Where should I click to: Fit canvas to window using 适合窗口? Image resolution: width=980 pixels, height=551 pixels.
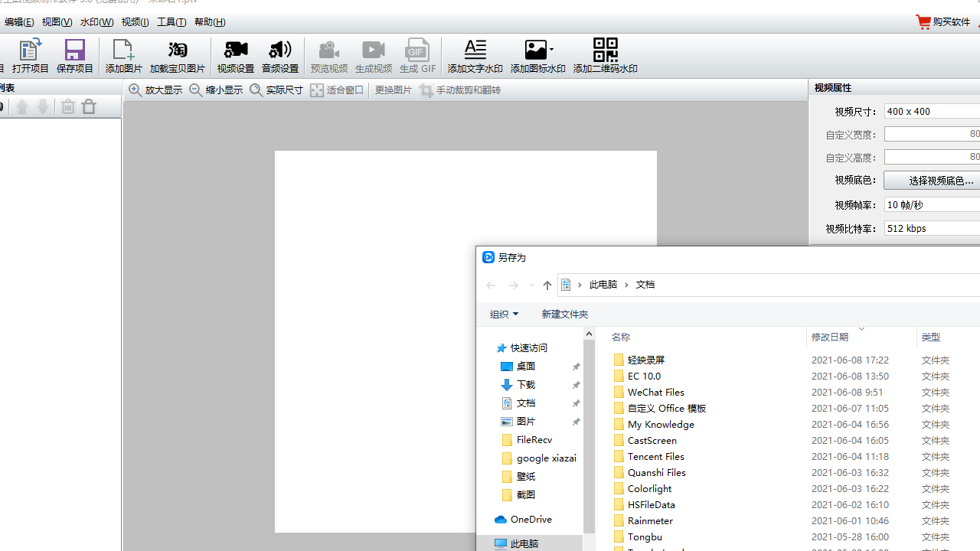337,90
